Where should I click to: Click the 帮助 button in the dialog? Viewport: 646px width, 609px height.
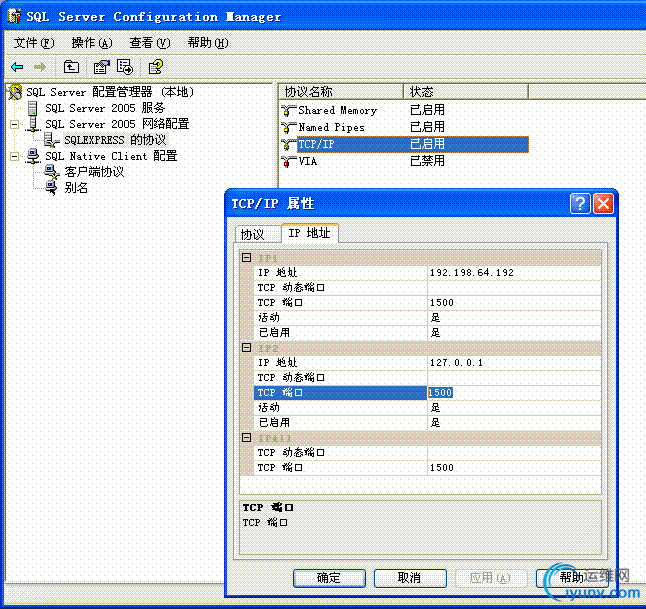[x=572, y=578]
